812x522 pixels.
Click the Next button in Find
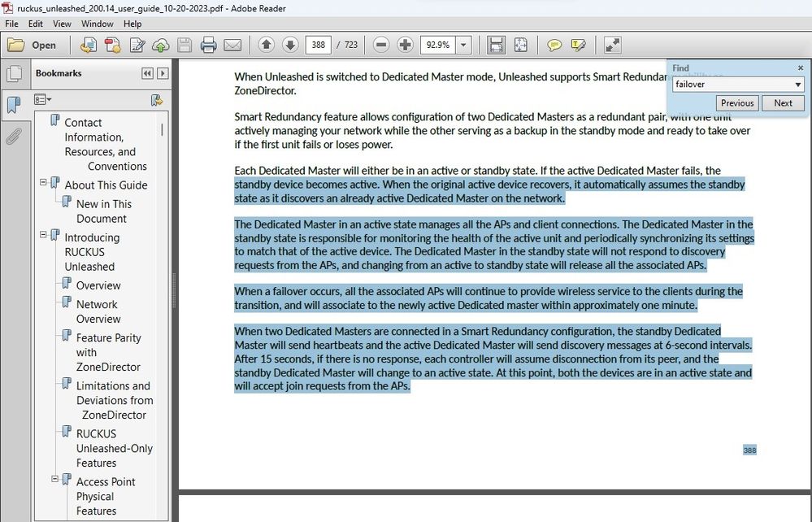783,103
